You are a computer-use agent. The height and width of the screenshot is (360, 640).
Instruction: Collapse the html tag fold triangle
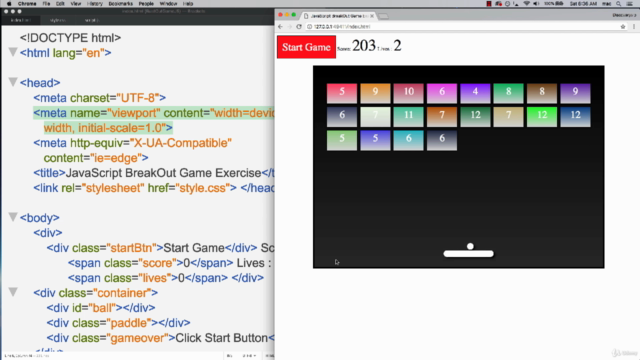[13, 52]
